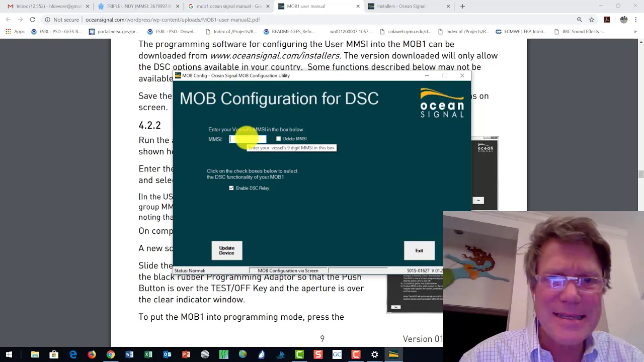
Task: Open the ESRL : PSD : Downl... bookmark
Action: (172, 32)
